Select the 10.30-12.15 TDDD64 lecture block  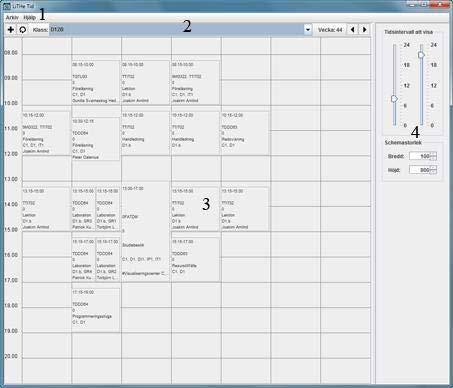point(96,139)
